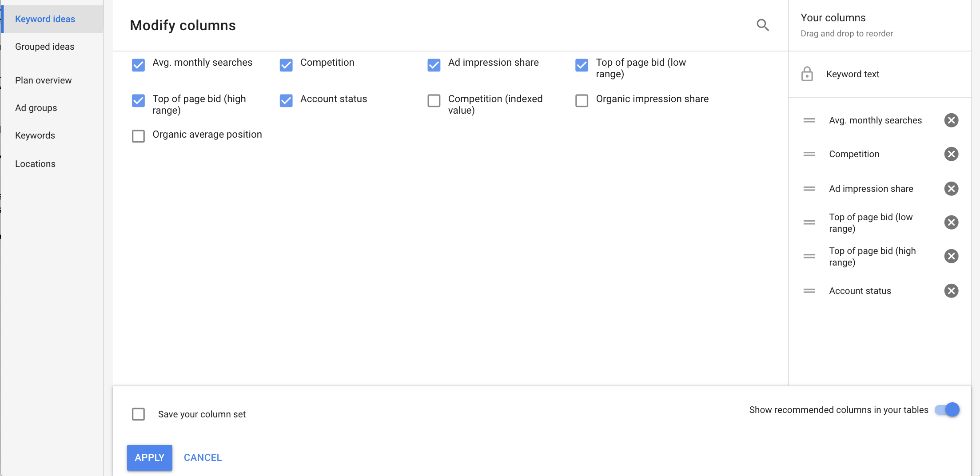Grab the drag handle next to Competition
Screen dimensions: 980x476
[x=809, y=154]
